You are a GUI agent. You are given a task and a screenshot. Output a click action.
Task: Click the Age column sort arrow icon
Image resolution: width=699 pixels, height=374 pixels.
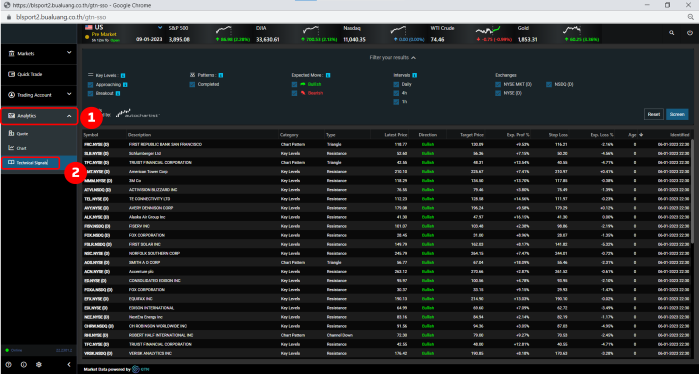click(x=641, y=135)
